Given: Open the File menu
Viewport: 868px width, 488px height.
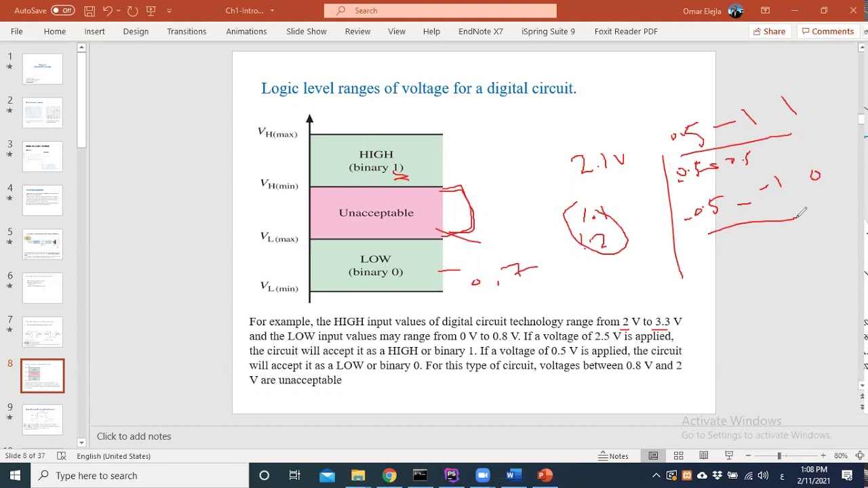Looking at the screenshot, I should pyautogui.click(x=16, y=31).
